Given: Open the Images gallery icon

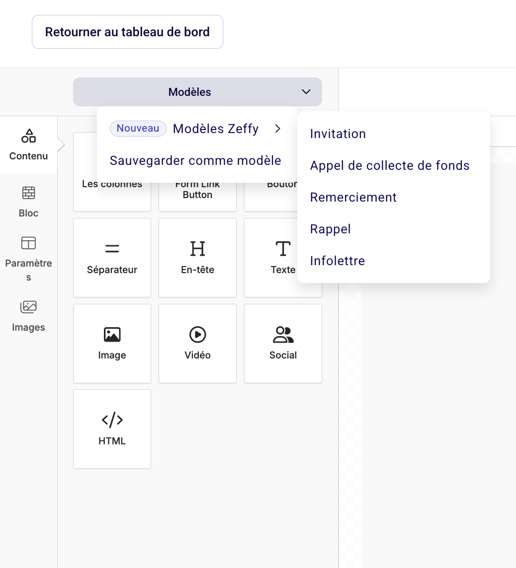Looking at the screenshot, I should click(29, 307).
